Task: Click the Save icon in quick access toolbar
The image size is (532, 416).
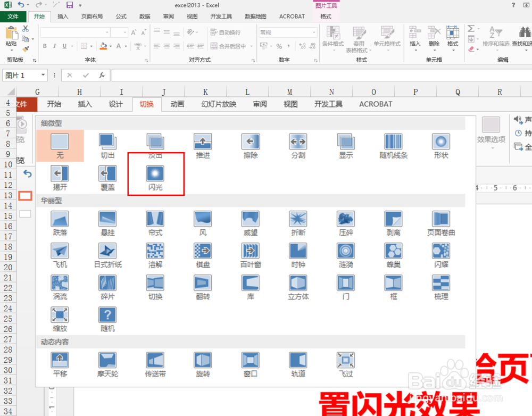Action: click(x=70, y=5)
